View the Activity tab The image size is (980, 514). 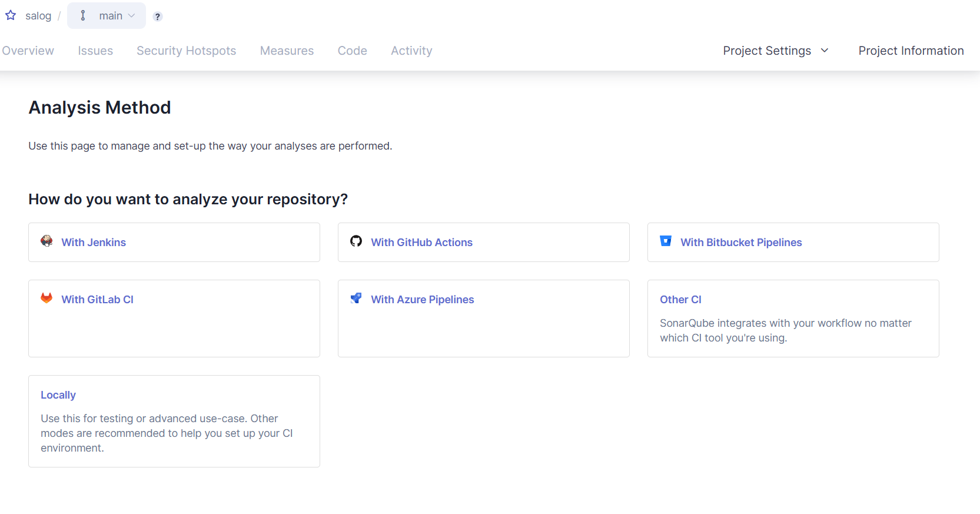pos(411,51)
